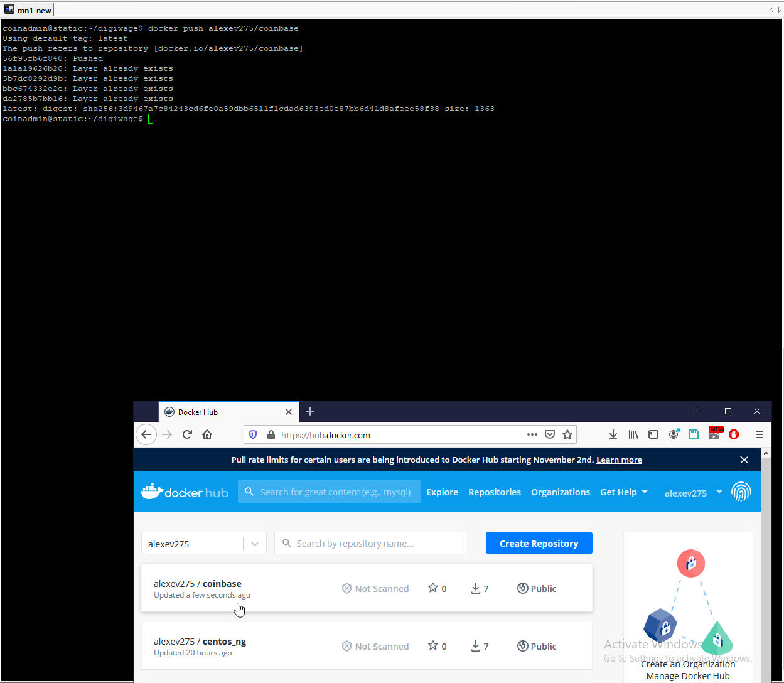This screenshot has width=784, height=683.
Task: Click the green save extension icon
Action: click(694, 434)
